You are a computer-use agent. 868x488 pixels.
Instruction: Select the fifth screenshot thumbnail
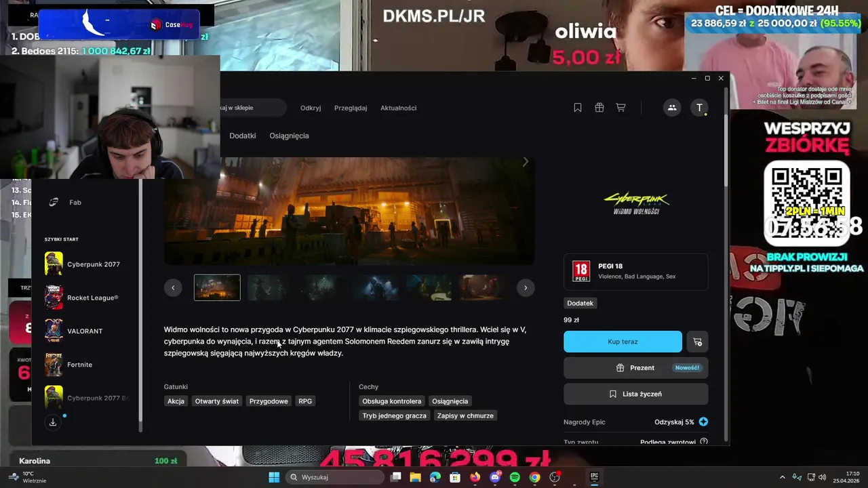point(429,287)
